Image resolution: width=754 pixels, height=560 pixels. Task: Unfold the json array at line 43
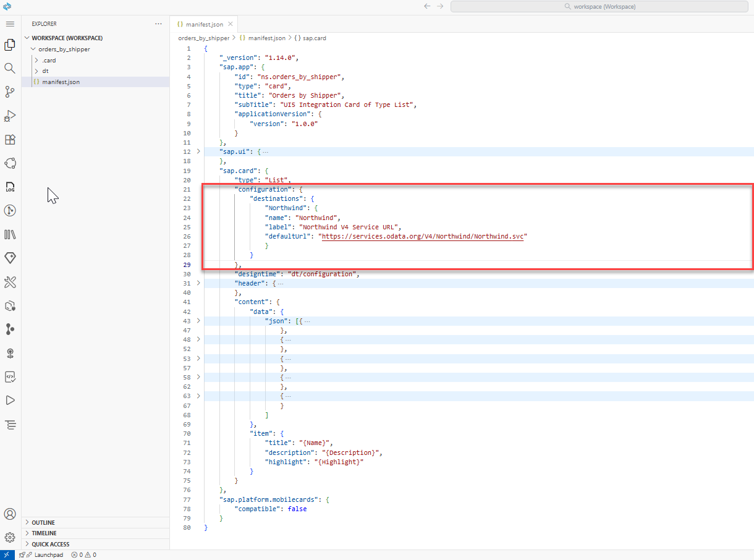tap(198, 321)
